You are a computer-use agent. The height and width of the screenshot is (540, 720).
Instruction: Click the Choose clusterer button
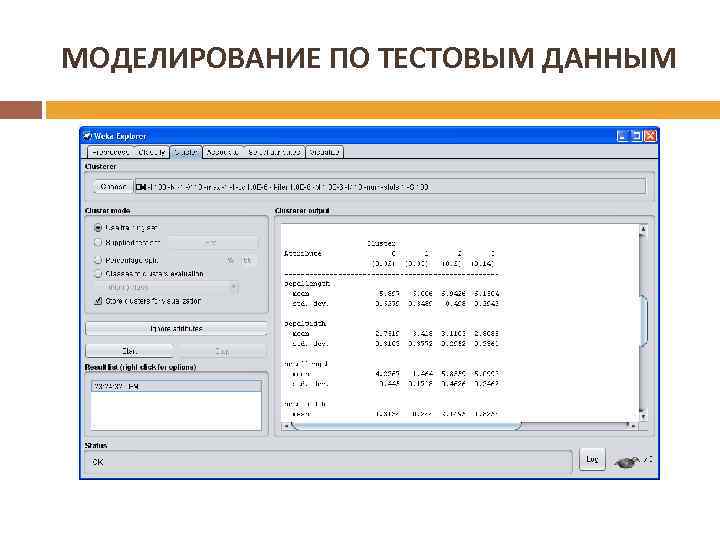click(113, 187)
